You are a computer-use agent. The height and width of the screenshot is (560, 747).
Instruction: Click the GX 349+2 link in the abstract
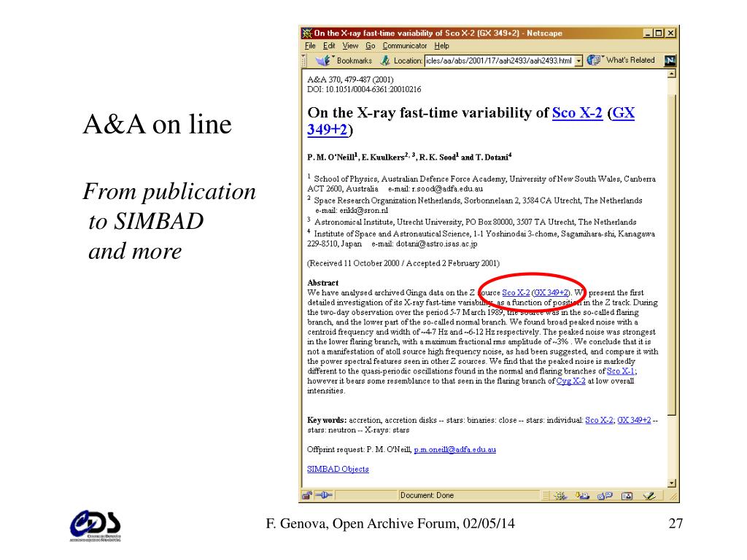coord(551,292)
